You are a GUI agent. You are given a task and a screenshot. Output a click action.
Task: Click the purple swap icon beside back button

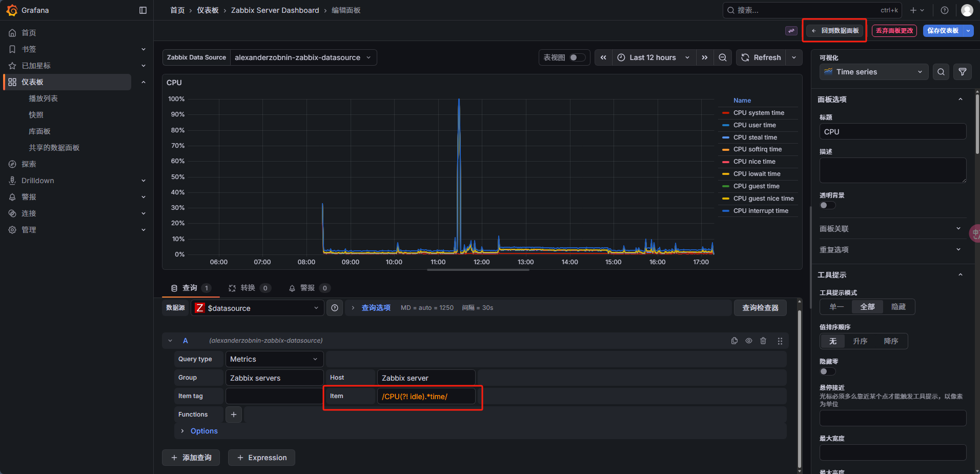tap(791, 31)
